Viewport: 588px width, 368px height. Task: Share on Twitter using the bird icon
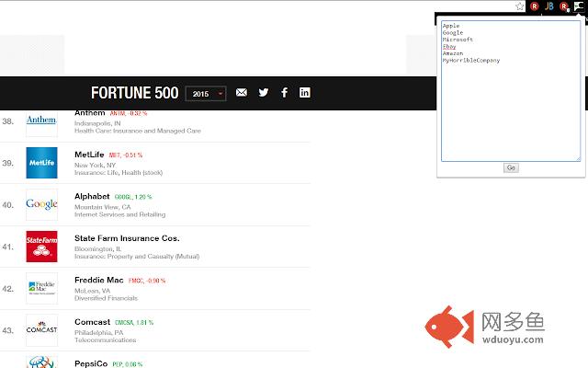pyautogui.click(x=264, y=93)
